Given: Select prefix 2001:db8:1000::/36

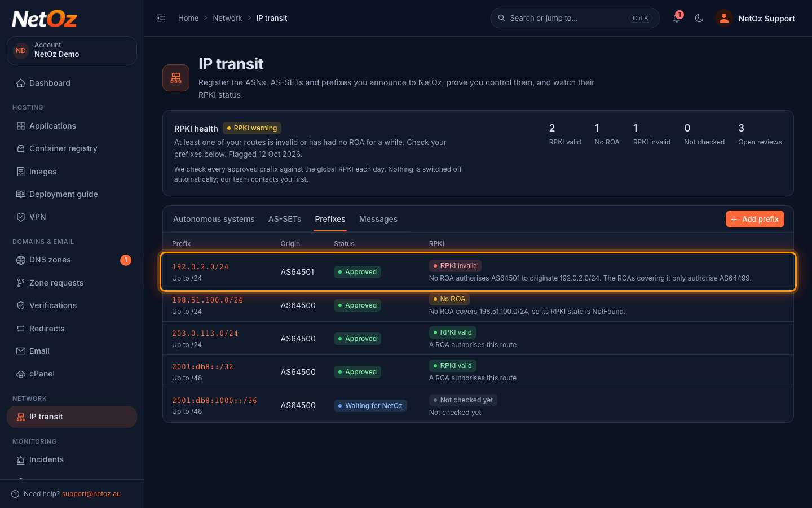Looking at the screenshot, I should pyautogui.click(x=214, y=401).
